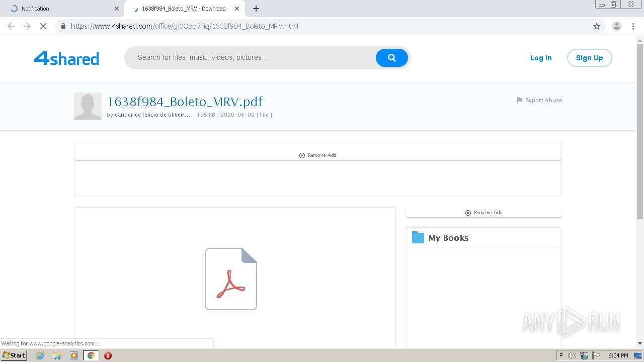
Task: Open the Chrome profile avatar menu
Action: click(617, 26)
